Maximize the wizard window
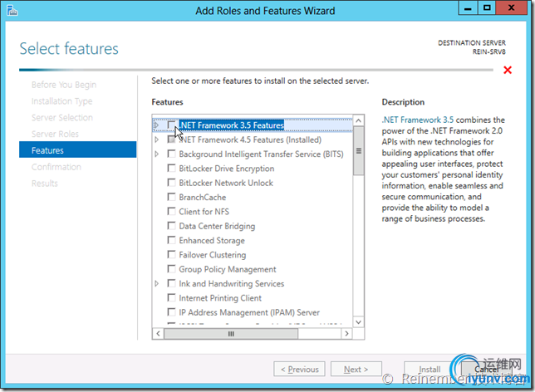Viewport: 535px width, 392px height. pos(487,7)
